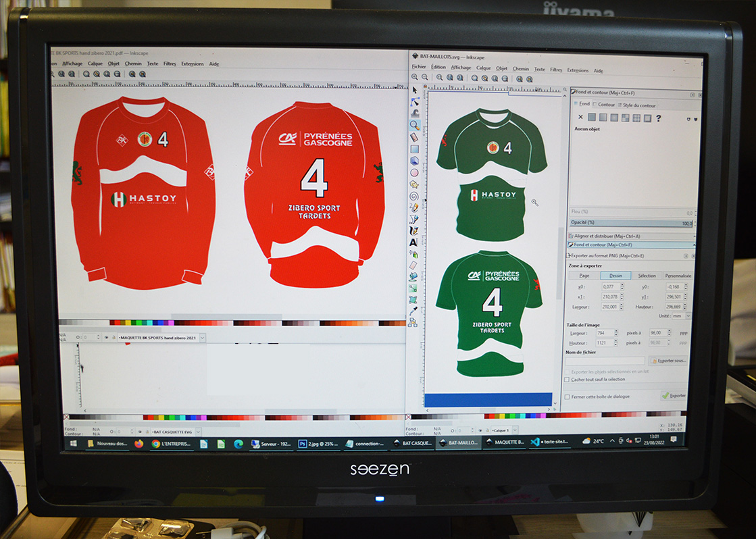Select the Zoom magnifier tool in toolbox
This screenshot has height=539, width=756.
pyautogui.click(x=415, y=126)
